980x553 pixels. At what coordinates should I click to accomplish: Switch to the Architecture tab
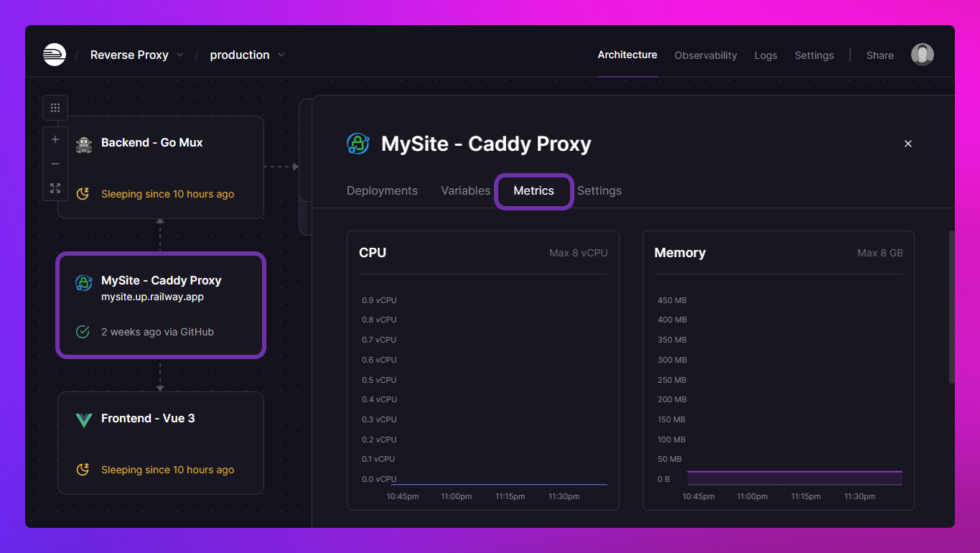click(627, 55)
